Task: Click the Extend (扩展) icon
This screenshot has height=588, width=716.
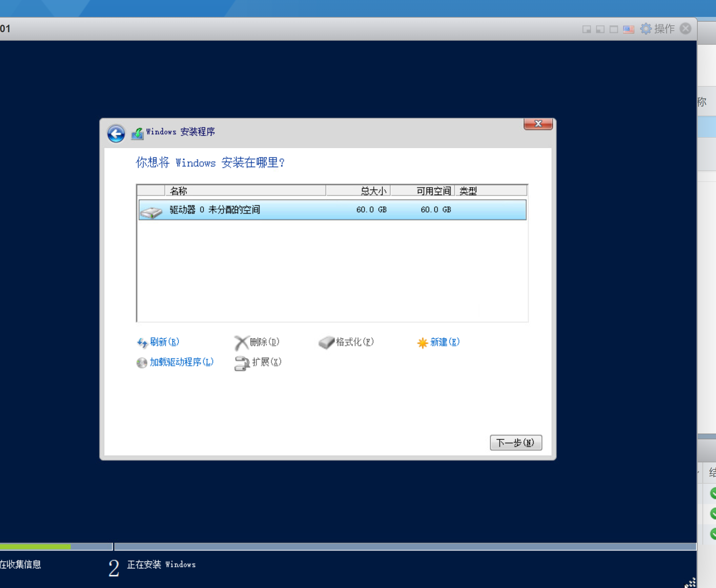Action: 242,363
